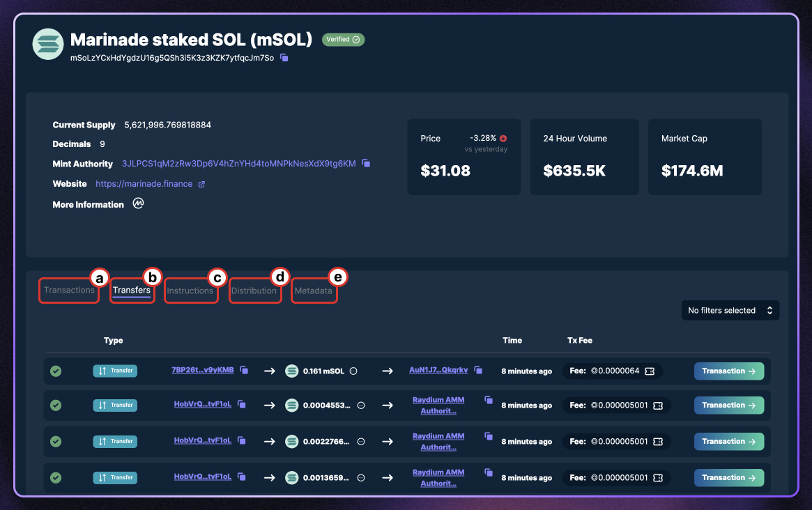Image resolution: width=812 pixels, height=510 pixels.
Task: Copy sender address 7BP26t...v9yKMB
Action: [244, 370]
